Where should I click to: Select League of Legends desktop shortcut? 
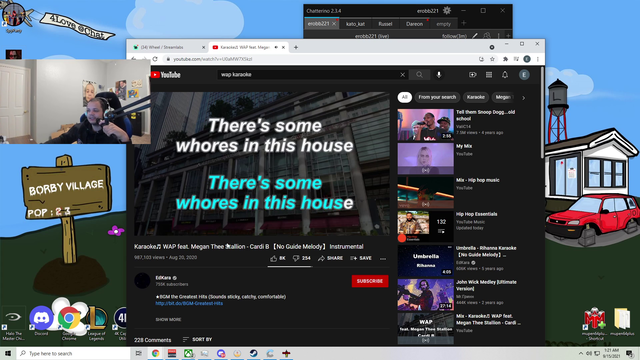(96, 322)
